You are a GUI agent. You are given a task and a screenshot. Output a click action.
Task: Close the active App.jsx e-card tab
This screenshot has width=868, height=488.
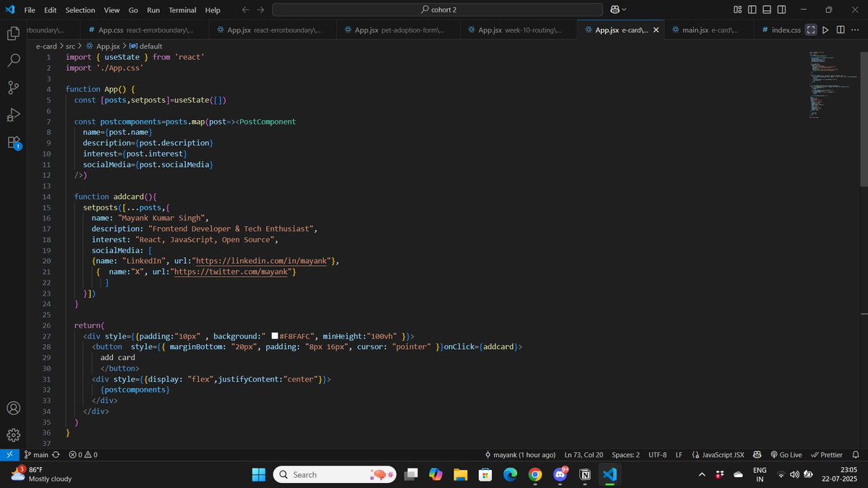tap(656, 30)
